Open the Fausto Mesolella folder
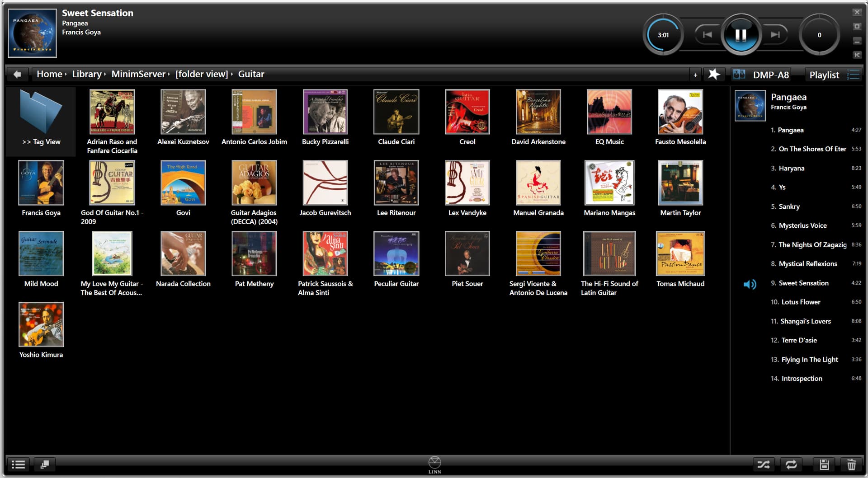Screen dimensions: 868x478 click(x=680, y=117)
